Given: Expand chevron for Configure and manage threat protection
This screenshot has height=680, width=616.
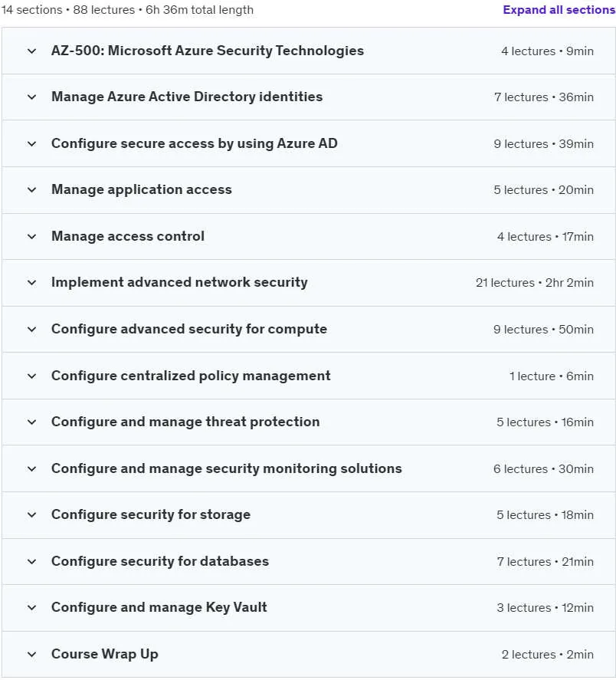Looking at the screenshot, I should [x=31, y=422].
